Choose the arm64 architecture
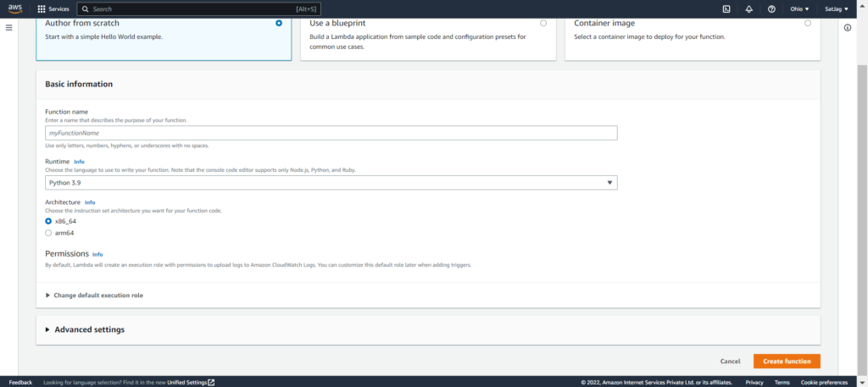868x387 pixels. (48, 233)
